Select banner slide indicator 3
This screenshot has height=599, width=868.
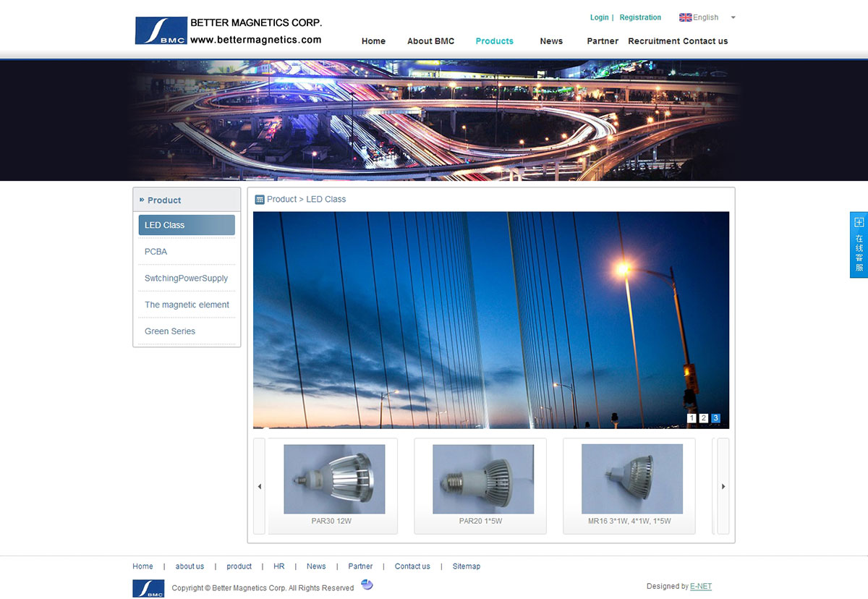(715, 418)
